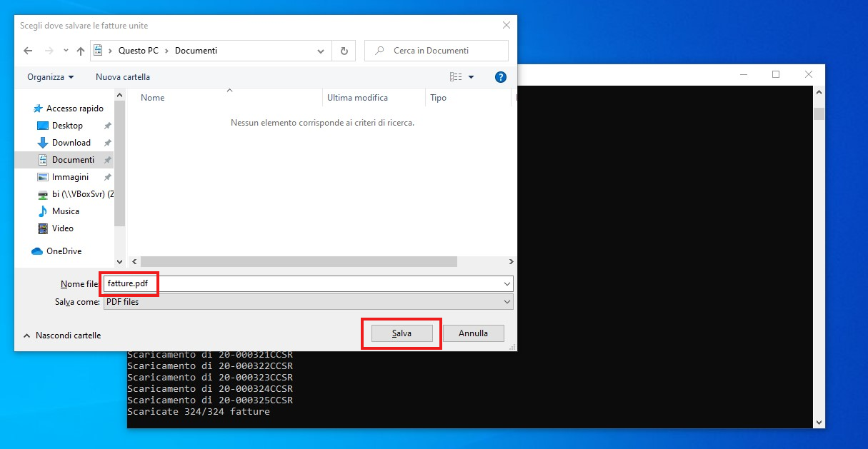Change the file view layout icon
Image resolution: width=868 pixels, height=449 pixels.
click(456, 77)
